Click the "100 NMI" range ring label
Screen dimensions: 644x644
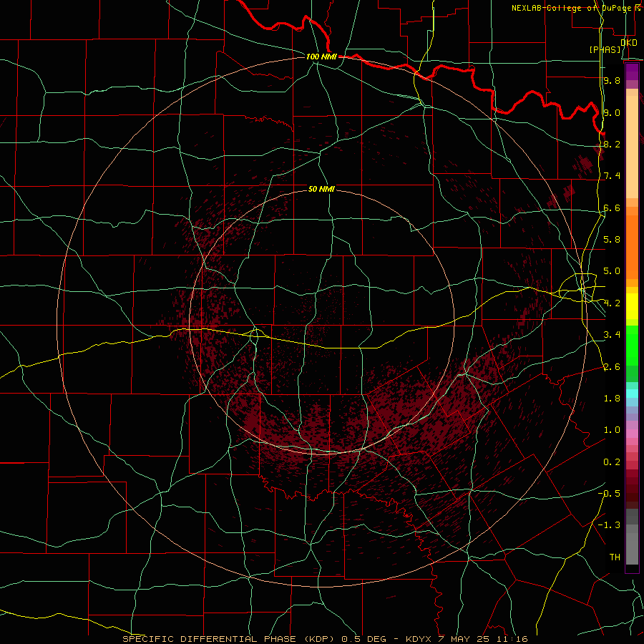(321, 57)
